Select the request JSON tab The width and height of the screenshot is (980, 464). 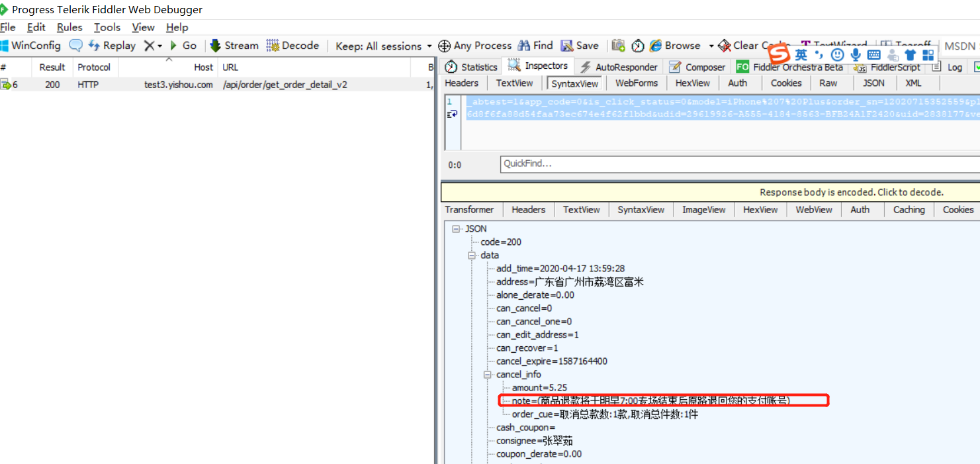(x=873, y=83)
